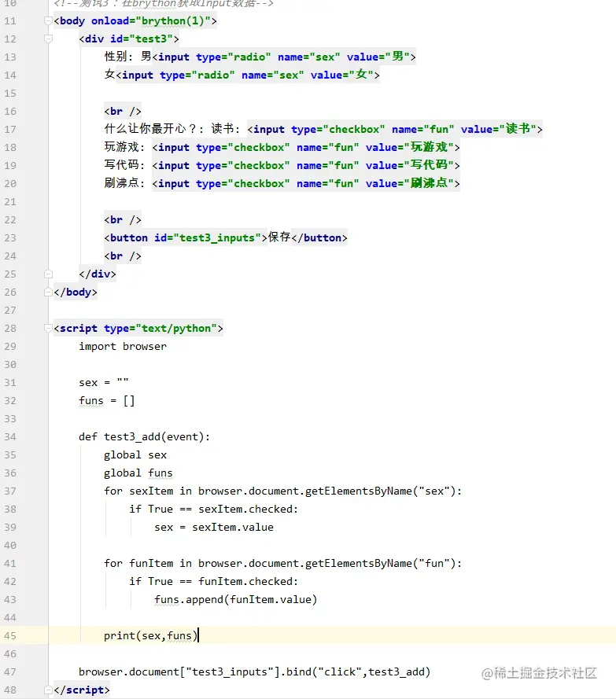Click the closing </div> tag

pyautogui.click(x=98, y=274)
